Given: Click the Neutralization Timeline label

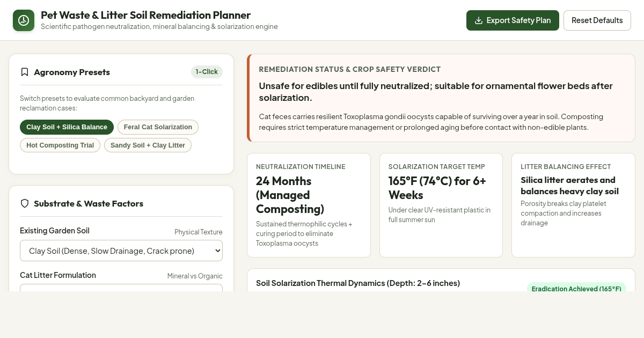Looking at the screenshot, I should point(301,167).
